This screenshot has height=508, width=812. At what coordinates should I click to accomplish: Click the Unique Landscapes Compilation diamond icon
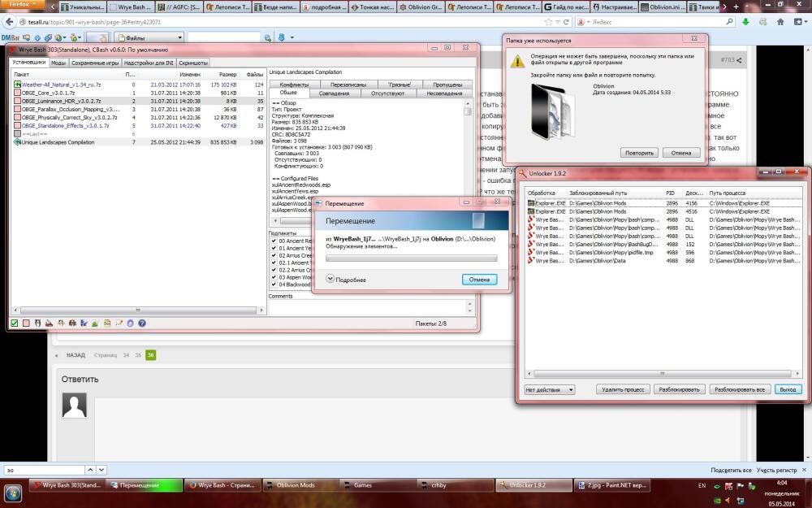(17, 142)
